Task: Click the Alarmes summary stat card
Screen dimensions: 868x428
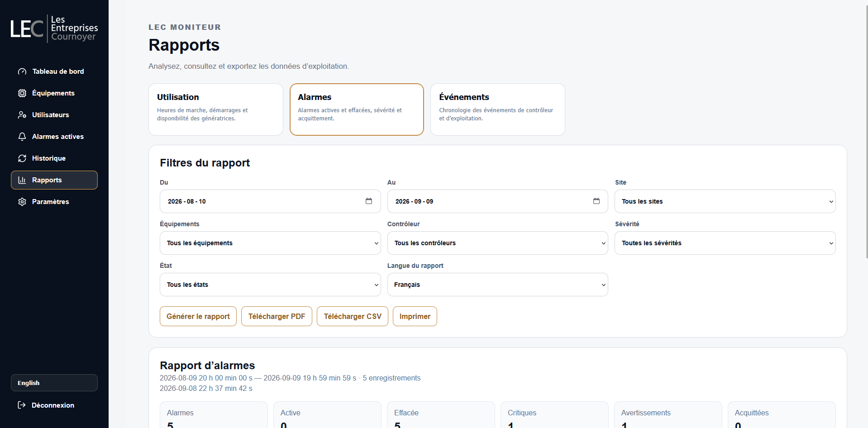Action: [214, 415]
